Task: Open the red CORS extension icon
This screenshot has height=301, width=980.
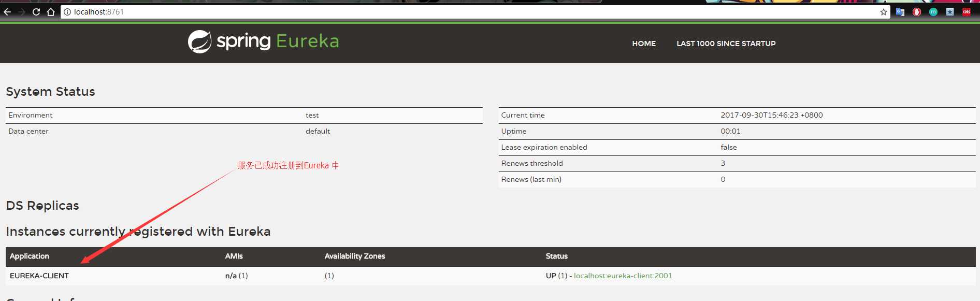Action: click(967, 12)
